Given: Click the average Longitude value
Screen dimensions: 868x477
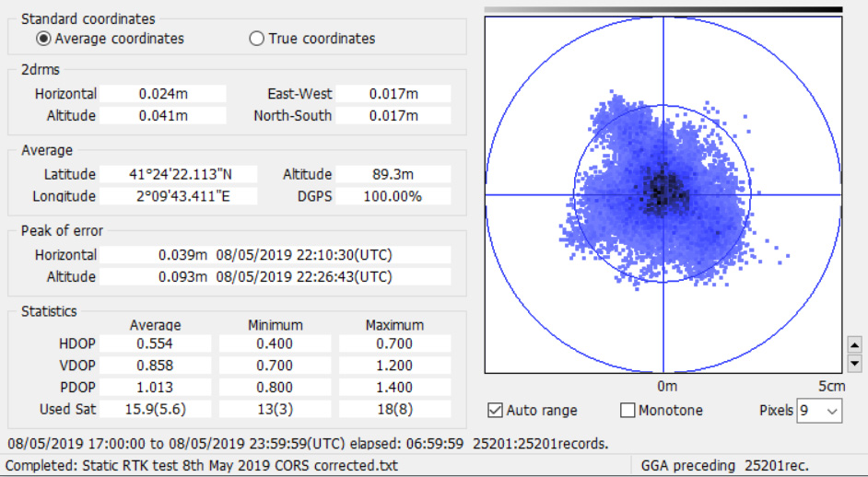Looking at the screenshot, I should pyautogui.click(x=181, y=196).
